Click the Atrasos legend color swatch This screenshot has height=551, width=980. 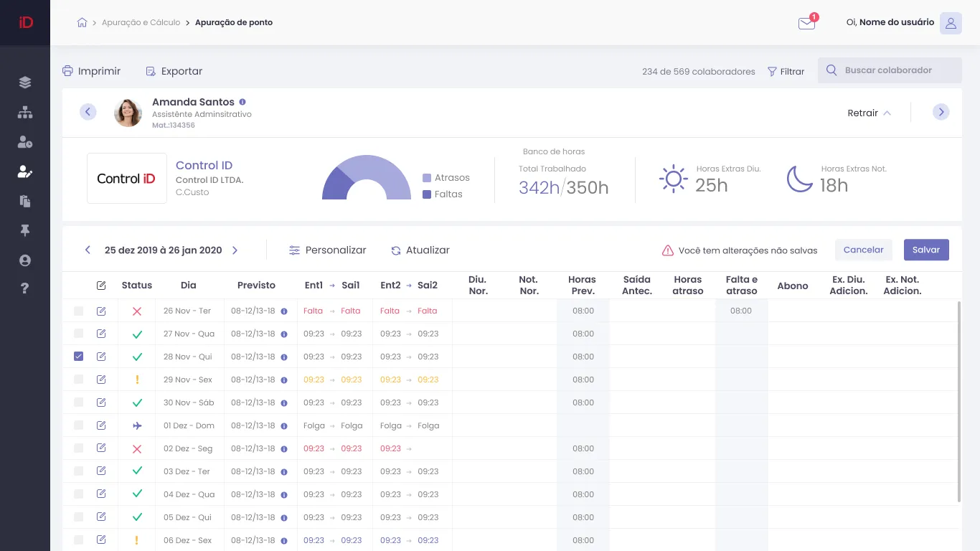point(427,178)
